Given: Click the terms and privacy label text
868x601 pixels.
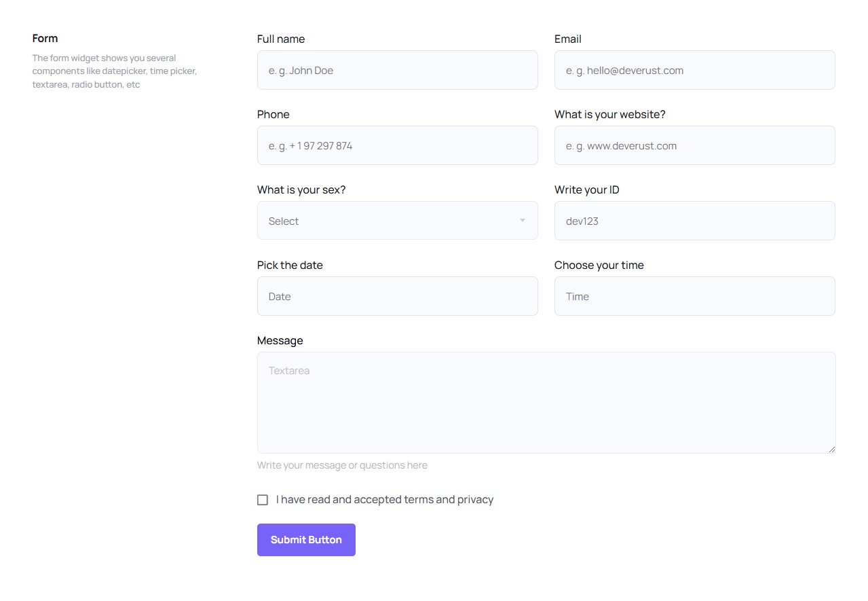Looking at the screenshot, I should coord(384,500).
